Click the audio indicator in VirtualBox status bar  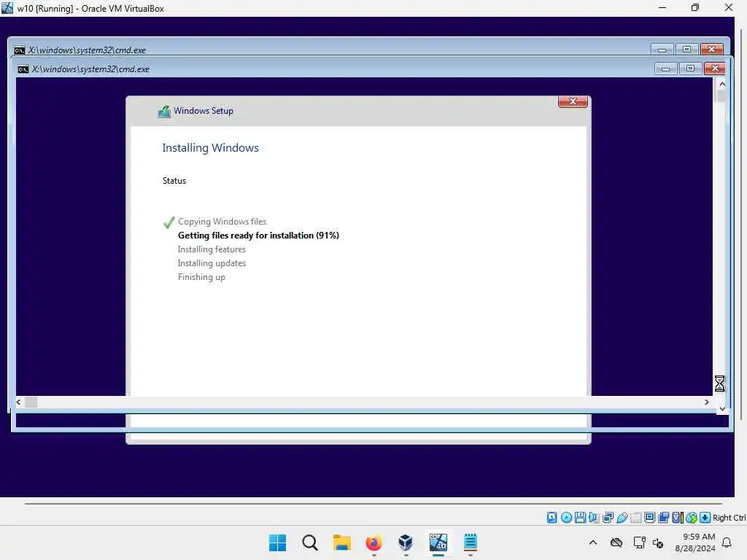[594, 518]
